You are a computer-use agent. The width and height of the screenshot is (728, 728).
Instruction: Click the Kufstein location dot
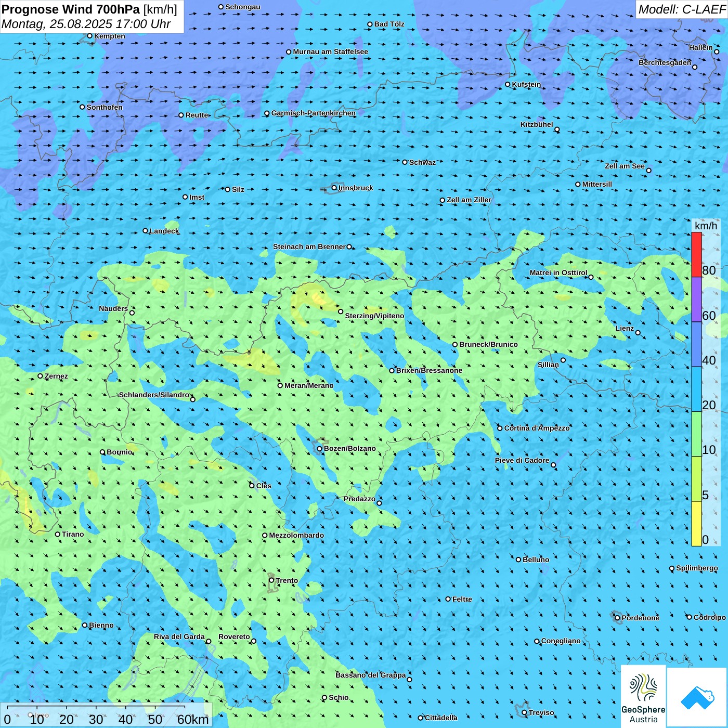pyautogui.click(x=508, y=84)
